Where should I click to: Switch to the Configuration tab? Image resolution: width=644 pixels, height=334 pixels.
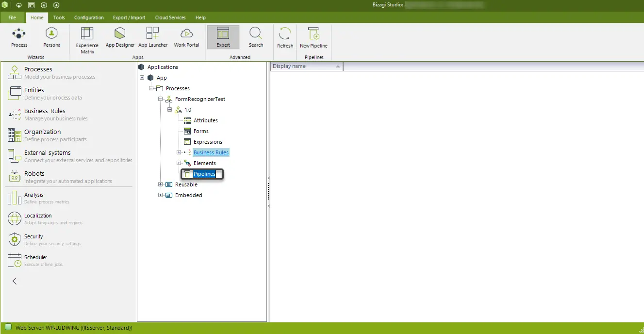point(89,17)
